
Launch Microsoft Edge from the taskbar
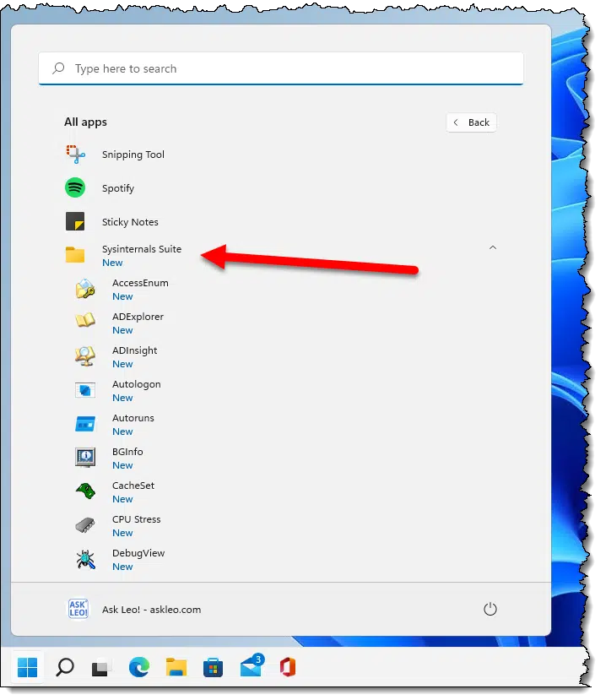click(139, 668)
